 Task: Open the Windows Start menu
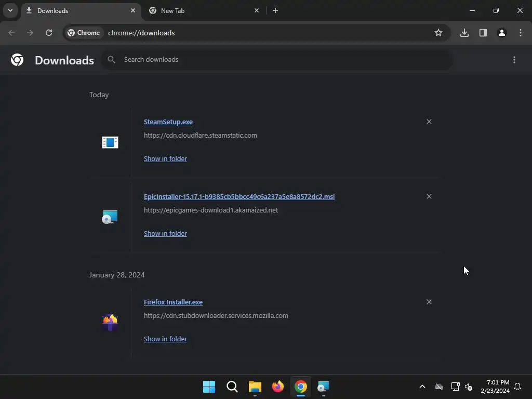(x=209, y=387)
